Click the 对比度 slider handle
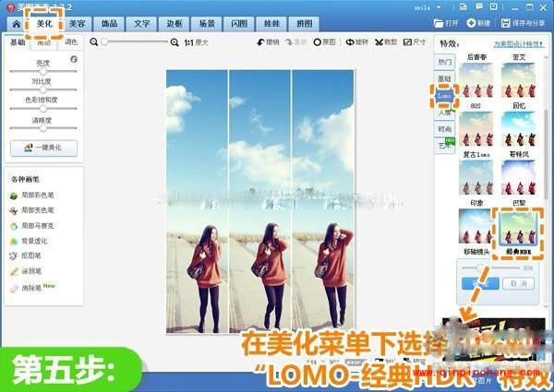 [x=42, y=89]
